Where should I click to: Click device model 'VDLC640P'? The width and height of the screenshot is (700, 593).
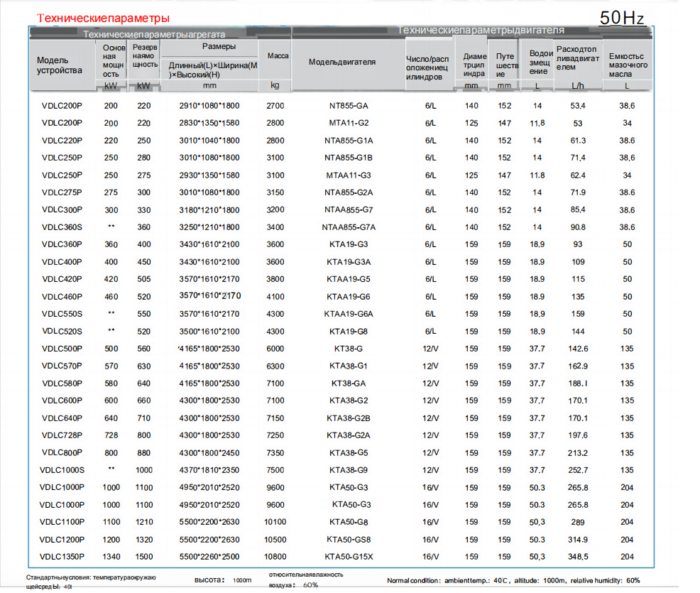click(x=62, y=418)
